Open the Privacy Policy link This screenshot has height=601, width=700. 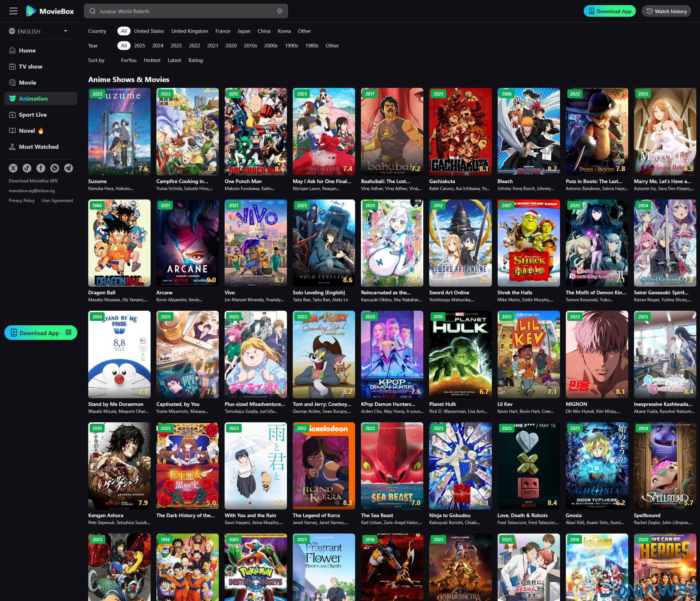coord(22,201)
